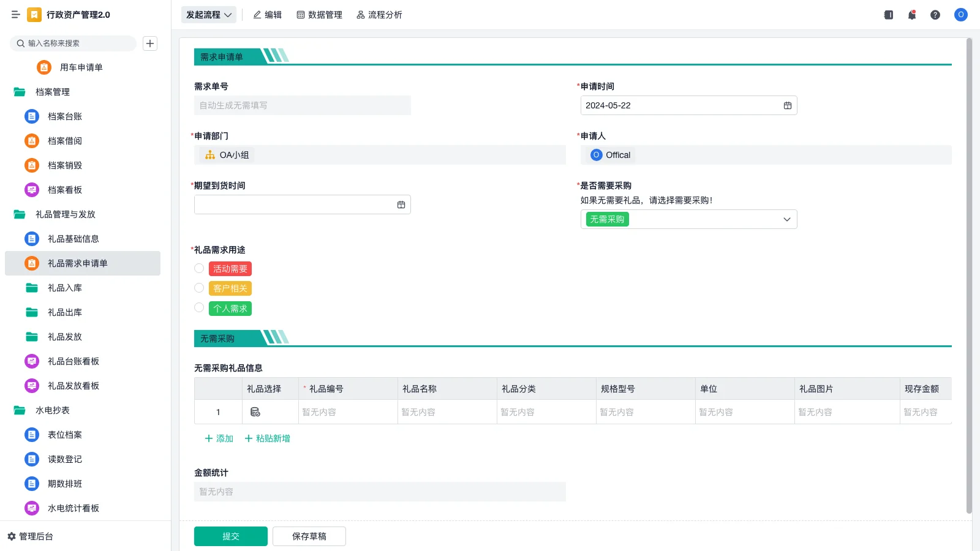
Task: Click the 礼品基础信息 document icon
Action: pyautogui.click(x=32, y=239)
